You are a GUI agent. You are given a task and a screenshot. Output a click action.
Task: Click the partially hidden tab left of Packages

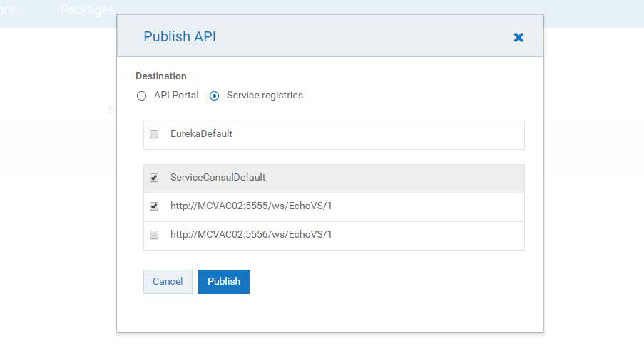[9, 10]
